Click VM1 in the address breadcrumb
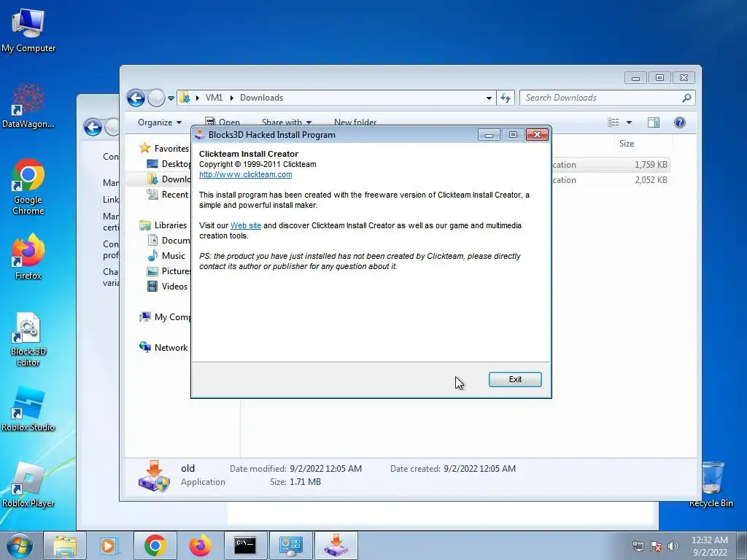This screenshot has width=747, height=560. point(214,98)
